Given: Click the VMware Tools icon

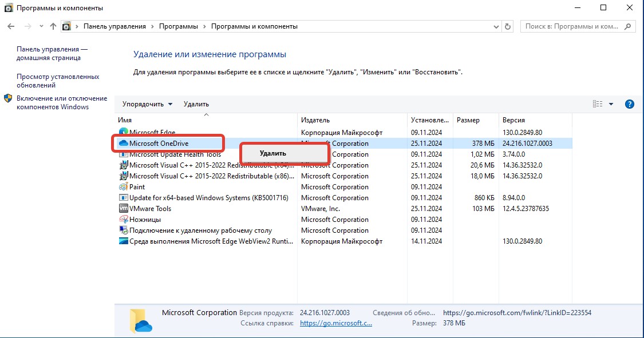Looking at the screenshot, I should [123, 208].
